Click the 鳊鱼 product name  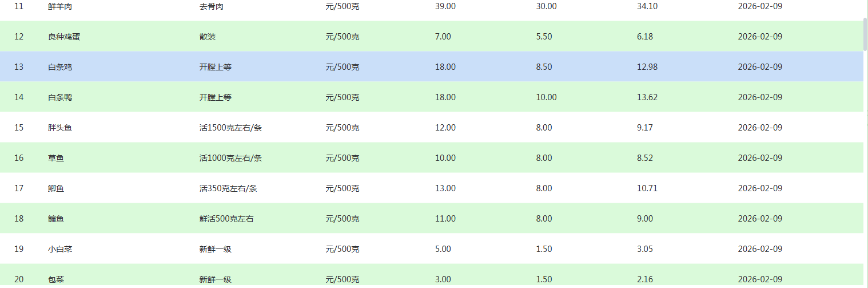(56, 219)
